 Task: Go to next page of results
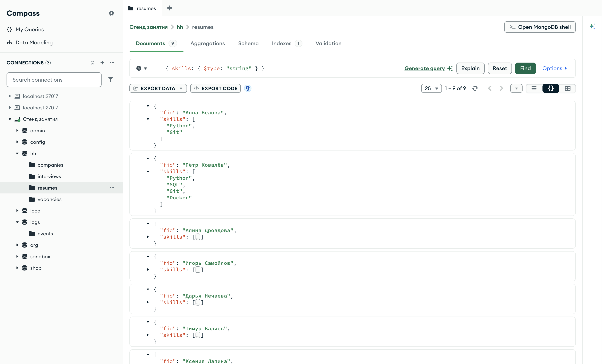pyautogui.click(x=501, y=88)
